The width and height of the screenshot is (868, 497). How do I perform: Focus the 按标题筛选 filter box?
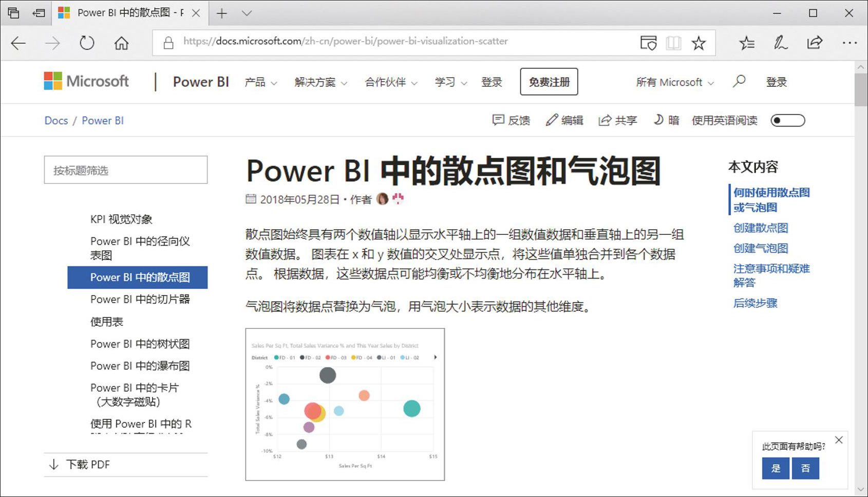point(126,170)
